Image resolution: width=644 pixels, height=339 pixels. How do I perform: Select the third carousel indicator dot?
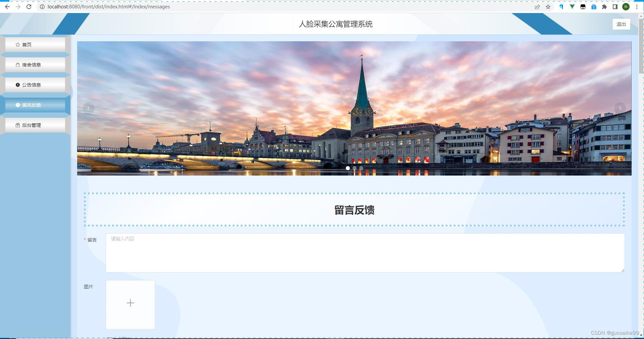click(x=361, y=168)
